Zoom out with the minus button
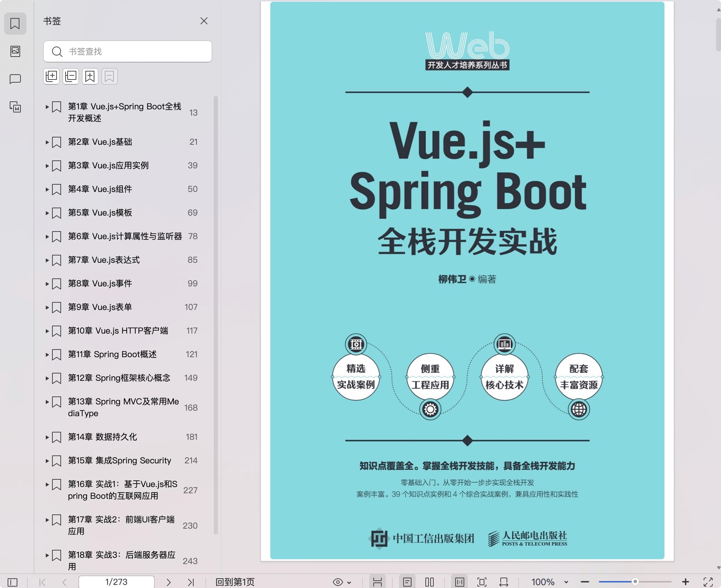Image resolution: width=721 pixels, height=588 pixels. pyautogui.click(x=585, y=582)
